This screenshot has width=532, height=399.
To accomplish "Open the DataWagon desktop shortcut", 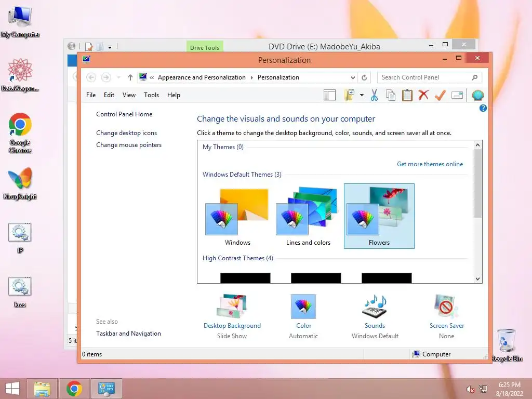I will tap(20, 75).
